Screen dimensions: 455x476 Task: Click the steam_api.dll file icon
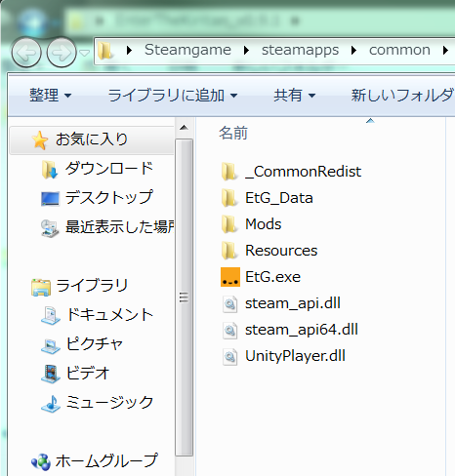pos(230,304)
